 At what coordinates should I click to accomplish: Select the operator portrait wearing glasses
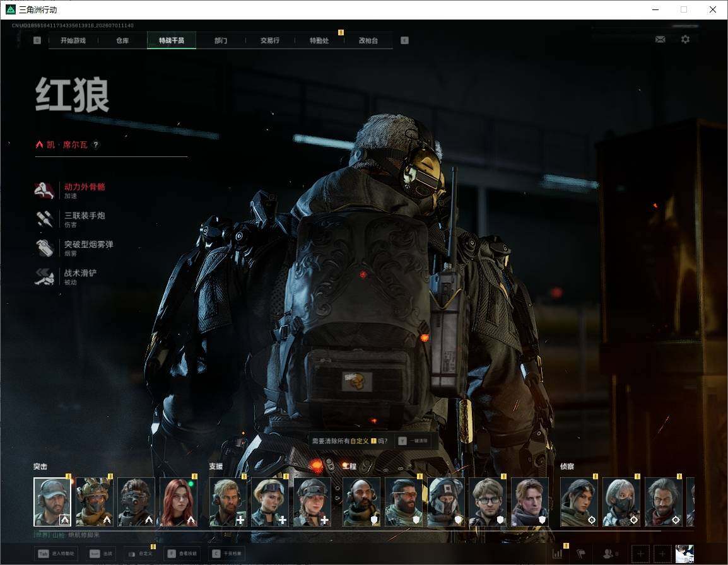click(x=488, y=502)
